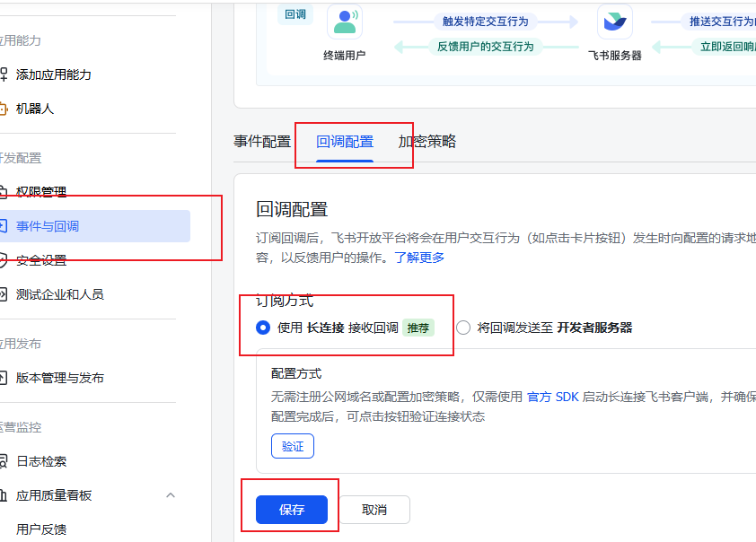Collapse 应用质量看板 with the chevron
Image resolution: width=756 pixels, height=542 pixels.
pyautogui.click(x=171, y=495)
